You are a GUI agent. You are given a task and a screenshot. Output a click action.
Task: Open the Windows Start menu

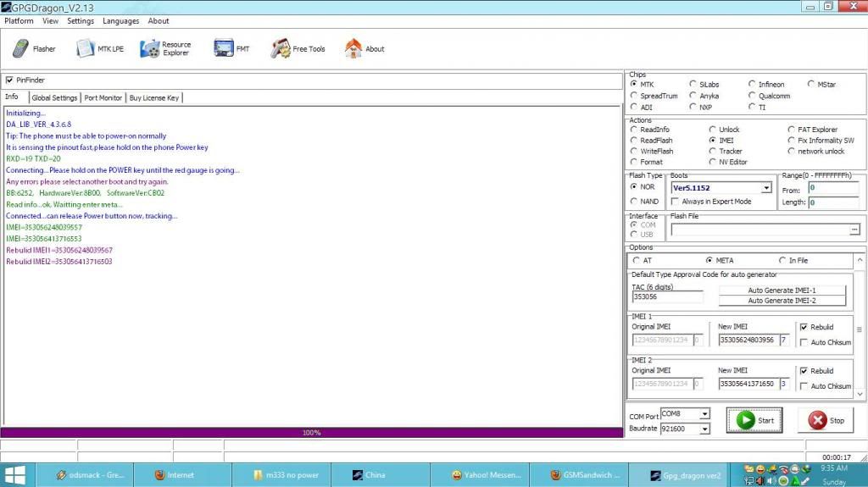point(15,474)
